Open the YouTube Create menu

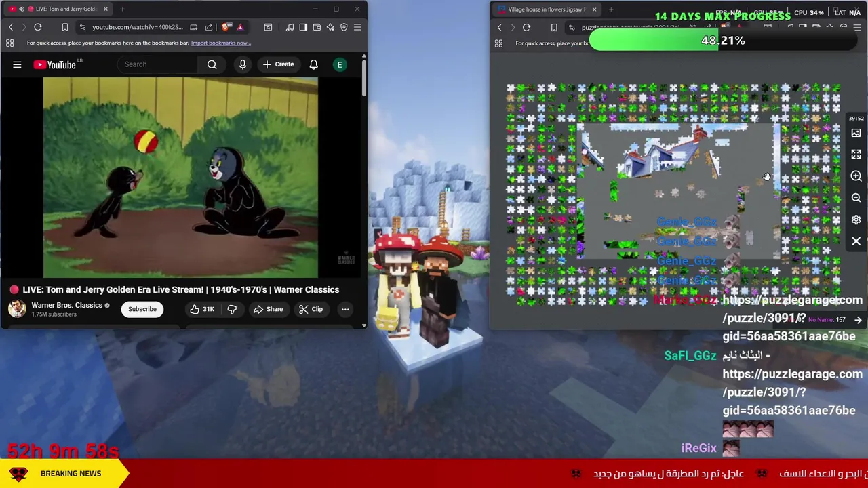pyautogui.click(x=278, y=64)
